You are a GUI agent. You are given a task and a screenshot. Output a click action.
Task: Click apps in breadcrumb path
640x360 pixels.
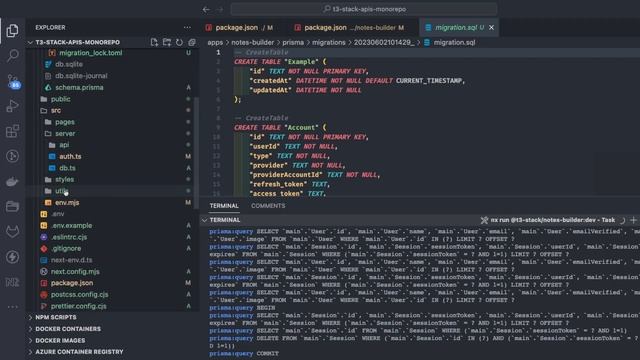tap(215, 42)
